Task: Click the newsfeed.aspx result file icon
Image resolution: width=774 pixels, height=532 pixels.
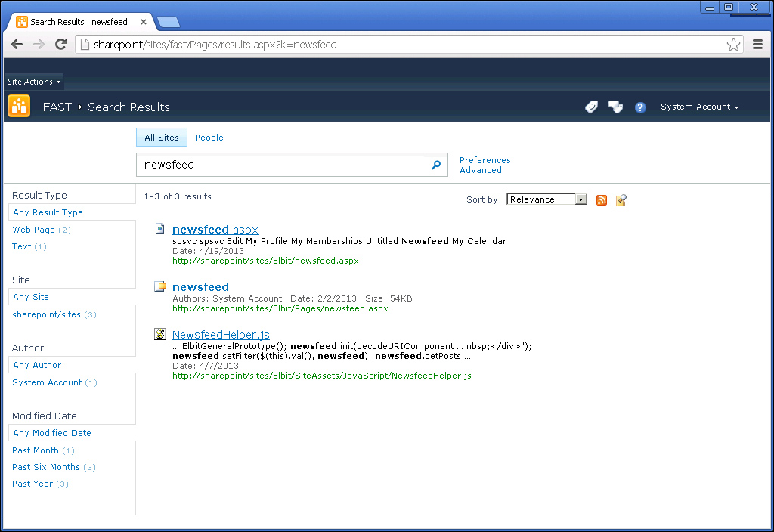Action: [160, 228]
